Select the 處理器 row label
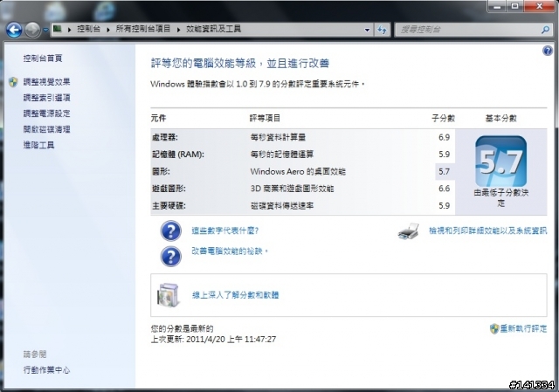 pos(165,137)
